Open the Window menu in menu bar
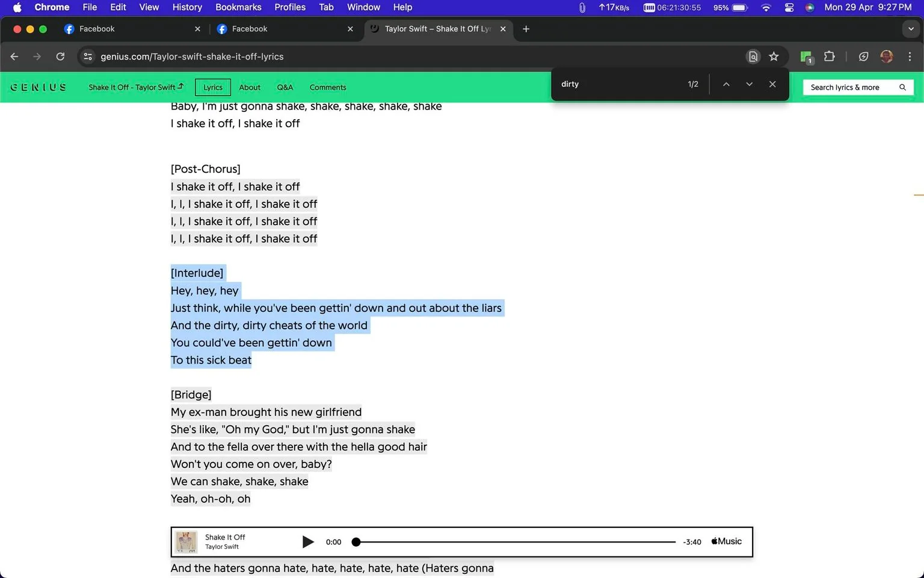This screenshot has height=578, width=924. pyautogui.click(x=363, y=7)
